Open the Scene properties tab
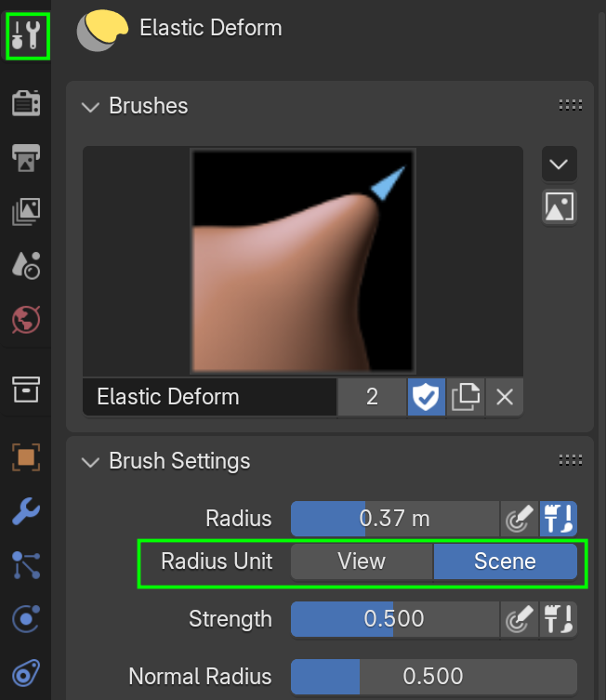The width and height of the screenshot is (606, 700). 26,265
